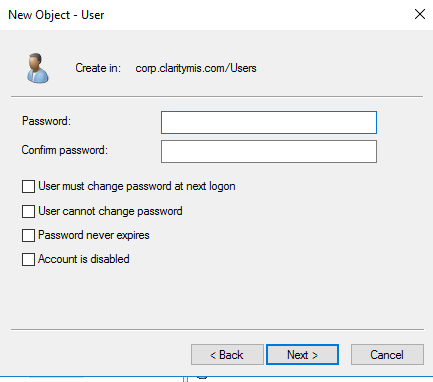
Task: Enable User must change password at next logon
Action: 28,186
